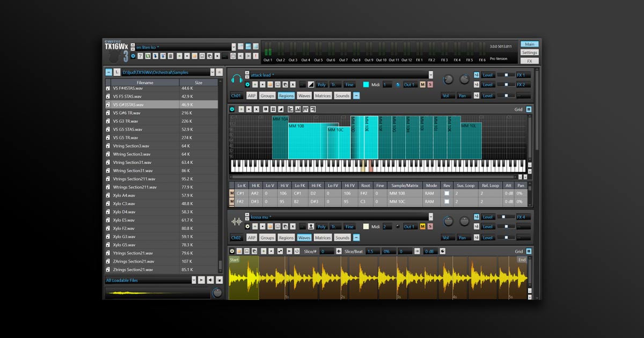
Task: Toggle Rev checkbox for MM 10B region row
Action: [x=447, y=193]
